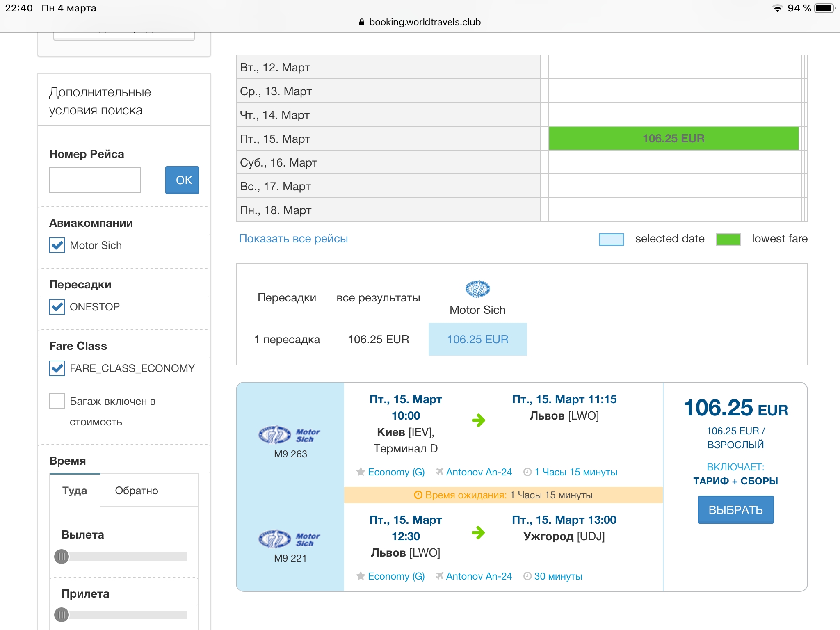The image size is (840, 630).
Task: Click the OK button for flight number
Action: coord(182,180)
